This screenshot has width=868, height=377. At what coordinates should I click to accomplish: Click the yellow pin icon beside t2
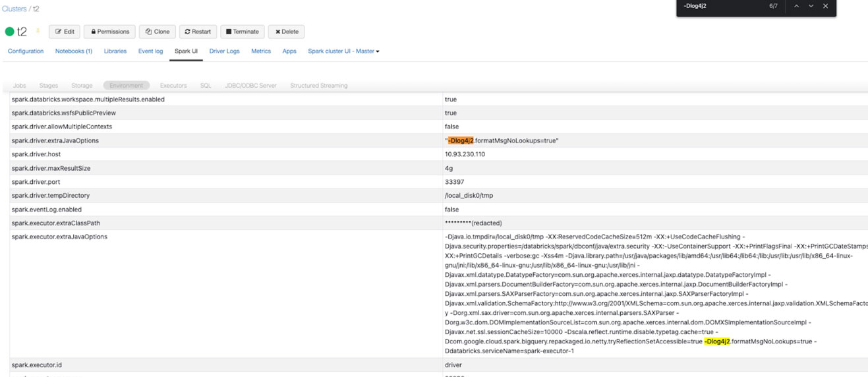click(x=38, y=31)
